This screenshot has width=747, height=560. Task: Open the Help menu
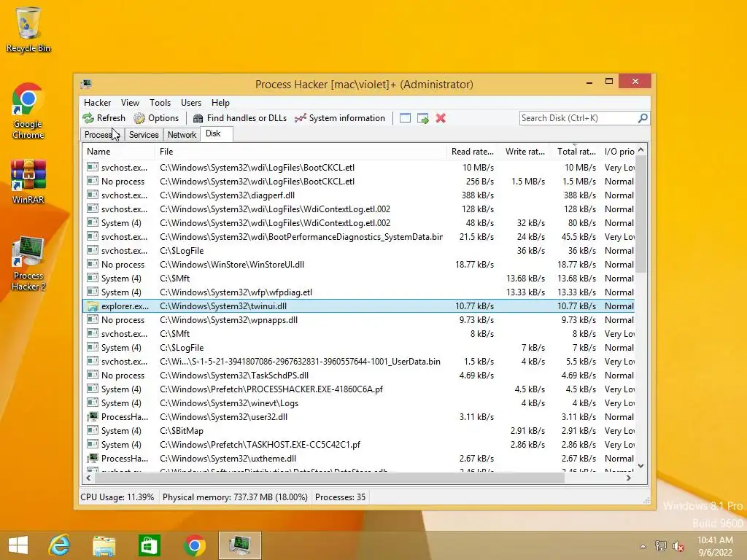[220, 103]
